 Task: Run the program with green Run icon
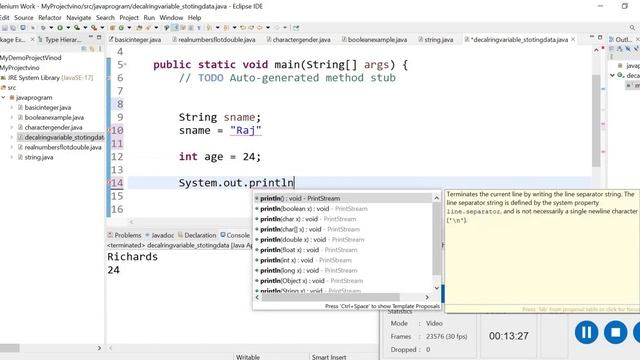(x=60, y=28)
